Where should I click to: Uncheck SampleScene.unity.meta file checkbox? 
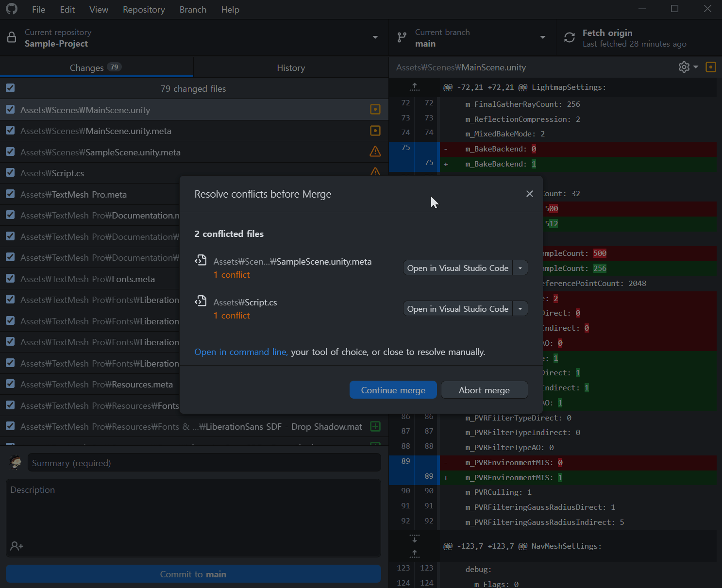[10, 151]
